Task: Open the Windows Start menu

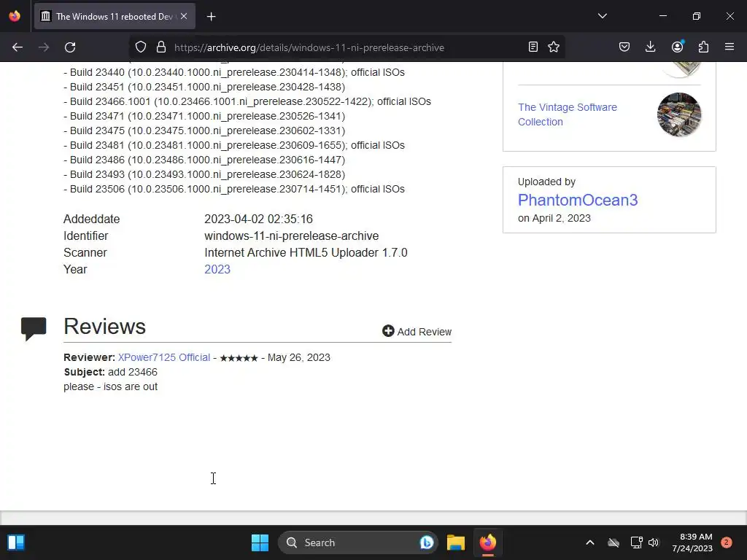Action: point(260,542)
